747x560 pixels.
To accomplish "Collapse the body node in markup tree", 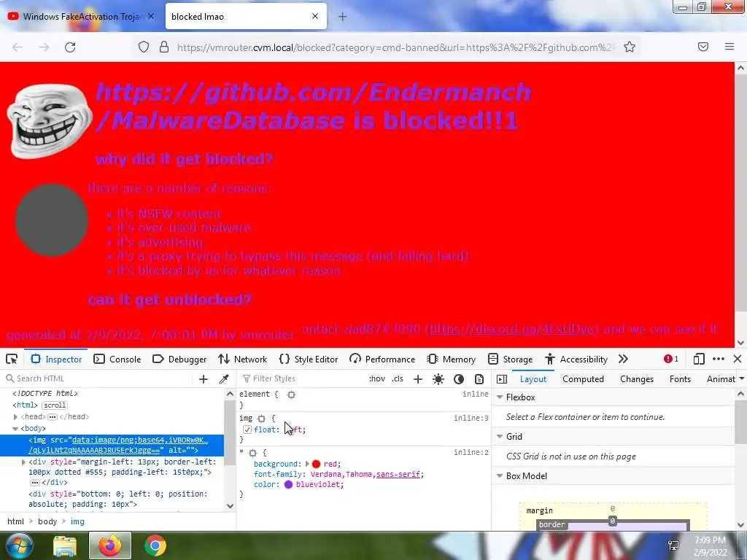I will (x=15, y=429).
